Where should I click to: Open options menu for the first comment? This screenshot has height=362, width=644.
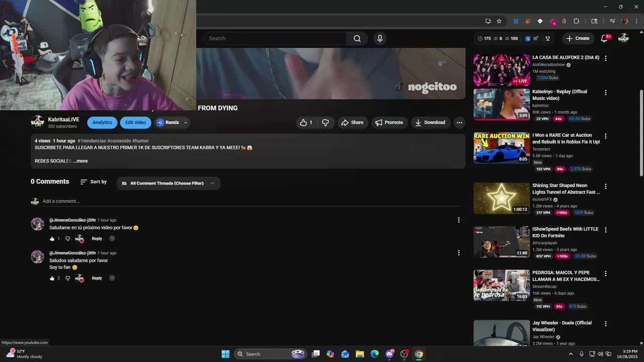tap(458, 220)
